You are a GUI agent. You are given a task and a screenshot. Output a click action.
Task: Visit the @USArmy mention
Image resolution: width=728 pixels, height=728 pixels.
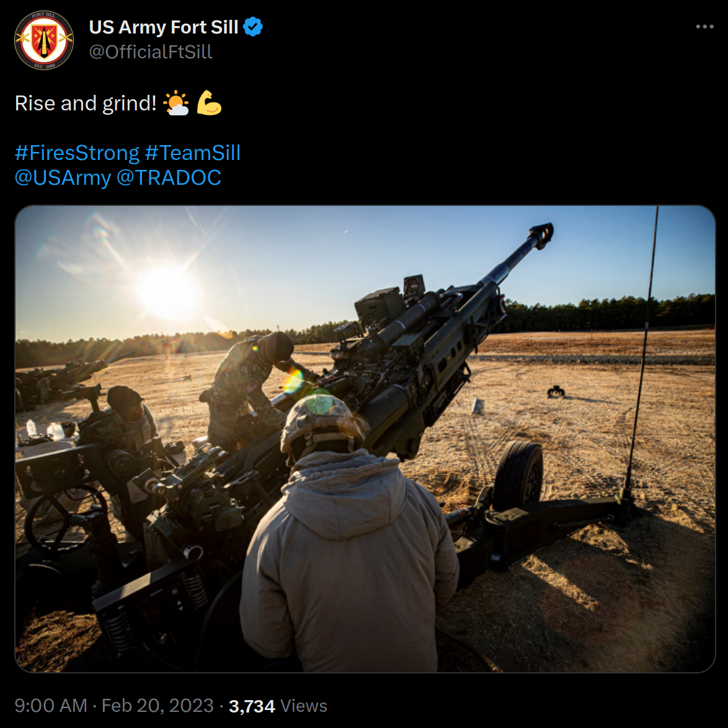(x=63, y=178)
